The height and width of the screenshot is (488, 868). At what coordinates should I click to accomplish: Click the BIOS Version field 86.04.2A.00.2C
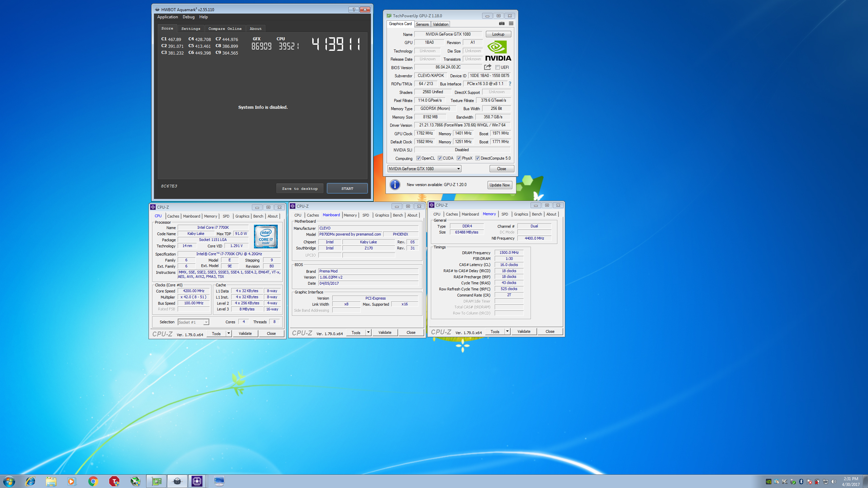pos(448,67)
